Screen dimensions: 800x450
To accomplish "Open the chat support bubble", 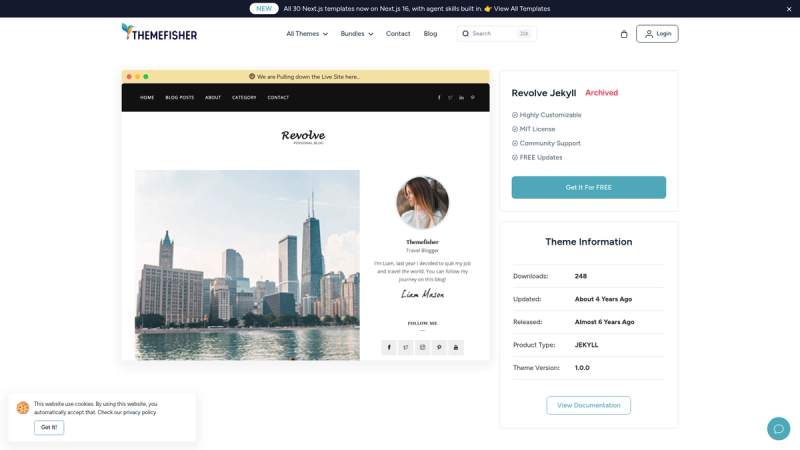I will pyautogui.click(x=778, y=429).
